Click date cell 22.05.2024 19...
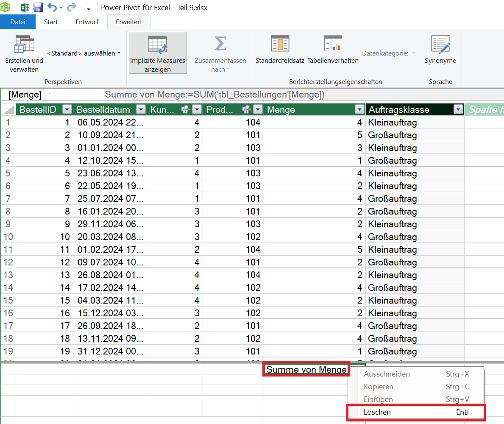This screenshot has height=424, width=504. point(110,186)
